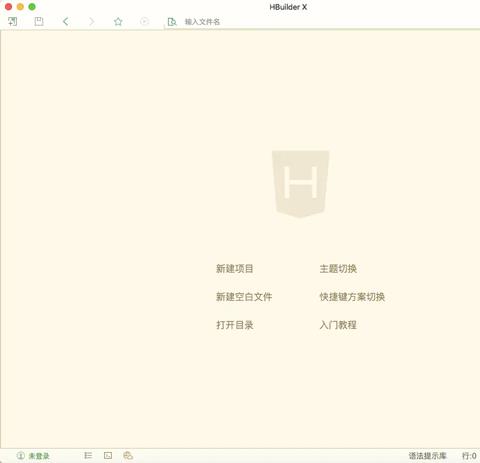Go forward with the right arrow icon
480x463 pixels.
[x=92, y=22]
